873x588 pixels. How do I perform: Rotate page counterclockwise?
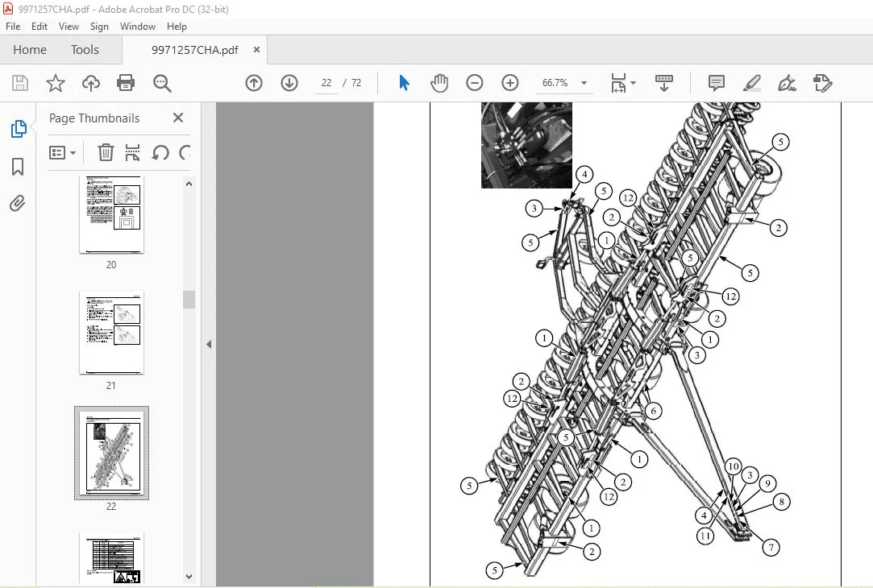pyautogui.click(x=160, y=152)
